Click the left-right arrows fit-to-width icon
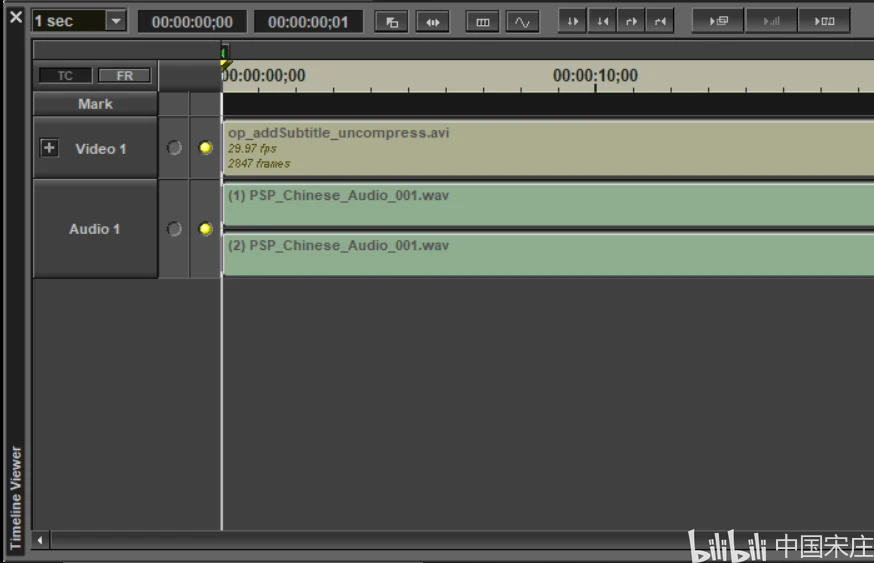The height and width of the screenshot is (563, 874). coord(432,21)
